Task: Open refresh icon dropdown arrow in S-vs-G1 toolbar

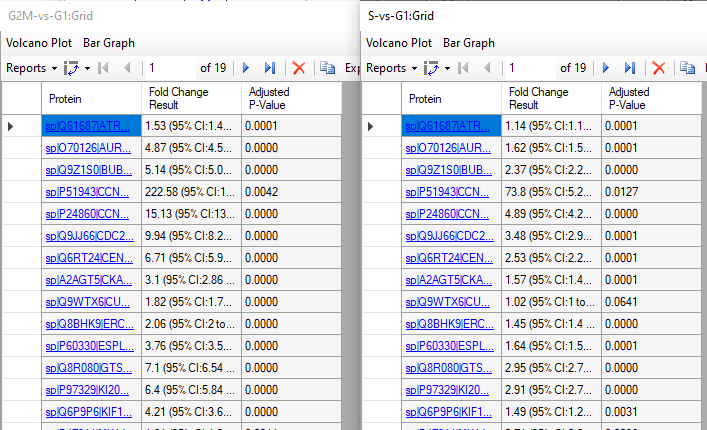Action: (447, 69)
